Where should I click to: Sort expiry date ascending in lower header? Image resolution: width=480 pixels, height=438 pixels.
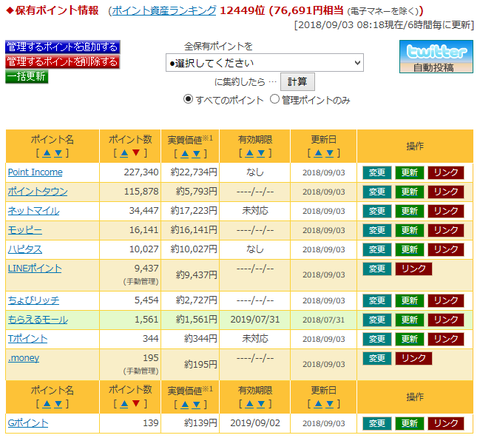pos(250,404)
